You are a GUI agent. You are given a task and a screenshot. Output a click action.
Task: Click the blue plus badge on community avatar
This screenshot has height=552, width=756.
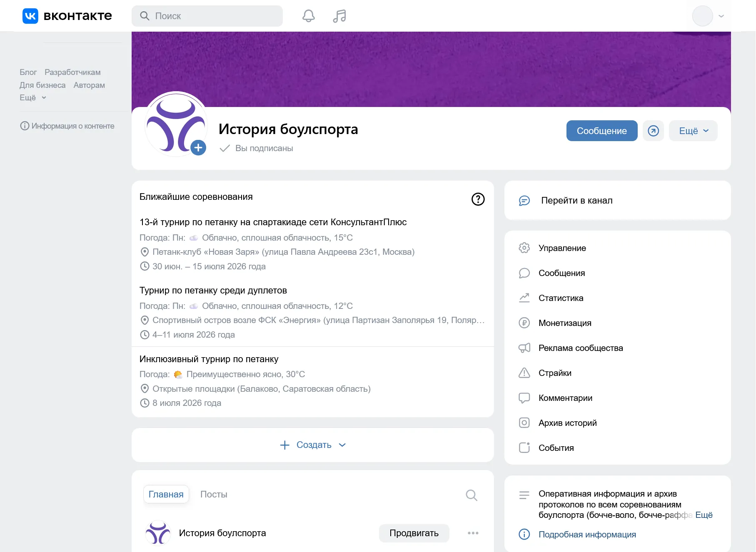[198, 147]
